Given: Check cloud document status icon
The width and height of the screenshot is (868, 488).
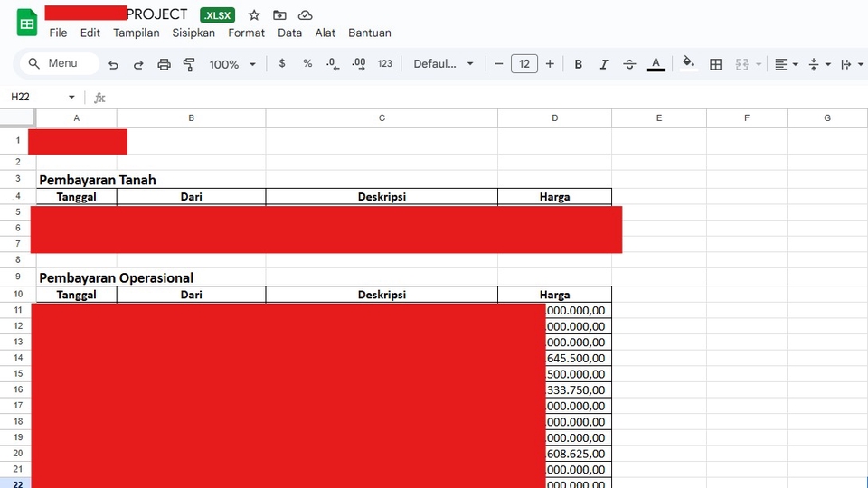Looking at the screenshot, I should (305, 15).
